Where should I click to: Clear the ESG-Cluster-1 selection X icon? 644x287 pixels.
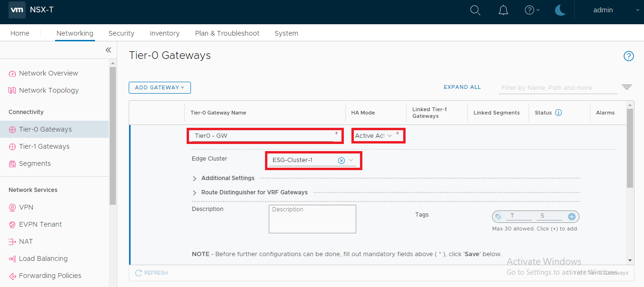click(x=341, y=160)
